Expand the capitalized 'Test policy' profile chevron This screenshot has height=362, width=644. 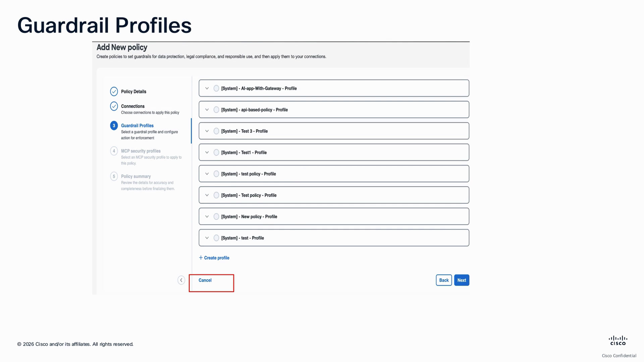pyautogui.click(x=207, y=195)
